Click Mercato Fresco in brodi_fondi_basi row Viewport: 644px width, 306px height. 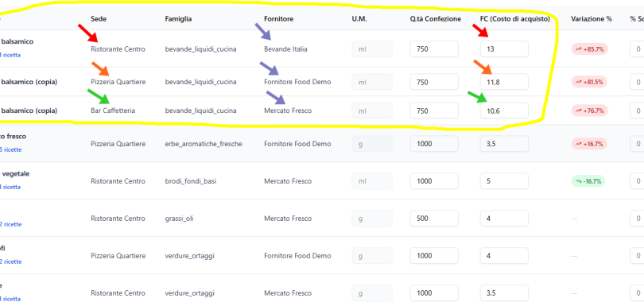tap(288, 181)
